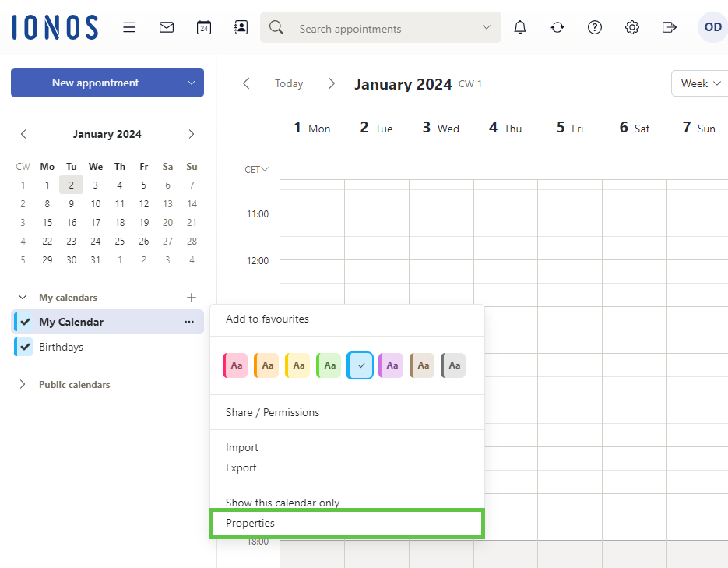Open My Calendar three-dot actions
The height and width of the screenshot is (568, 728).
(189, 322)
